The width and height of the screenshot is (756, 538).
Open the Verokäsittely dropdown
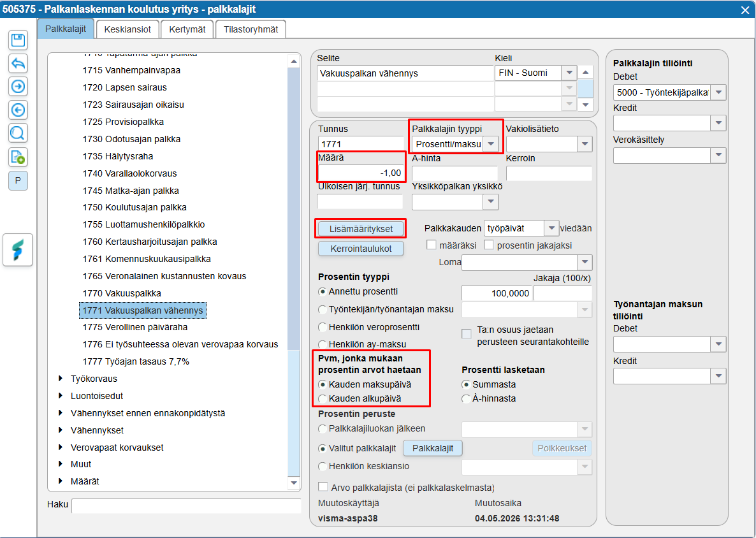click(718, 156)
